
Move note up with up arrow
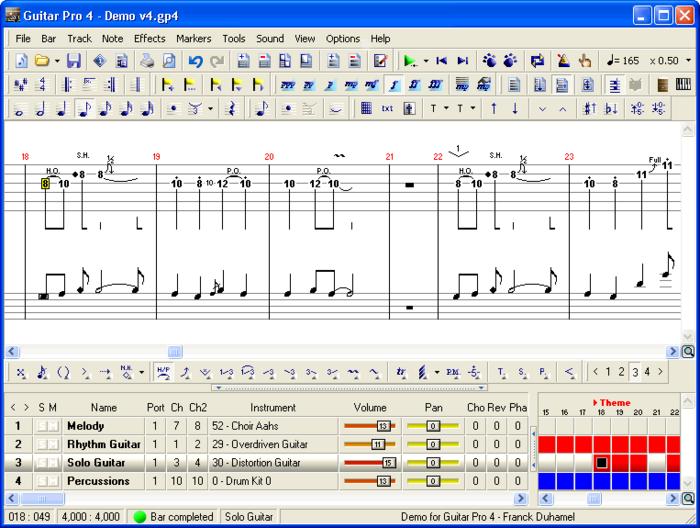tap(494, 108)
